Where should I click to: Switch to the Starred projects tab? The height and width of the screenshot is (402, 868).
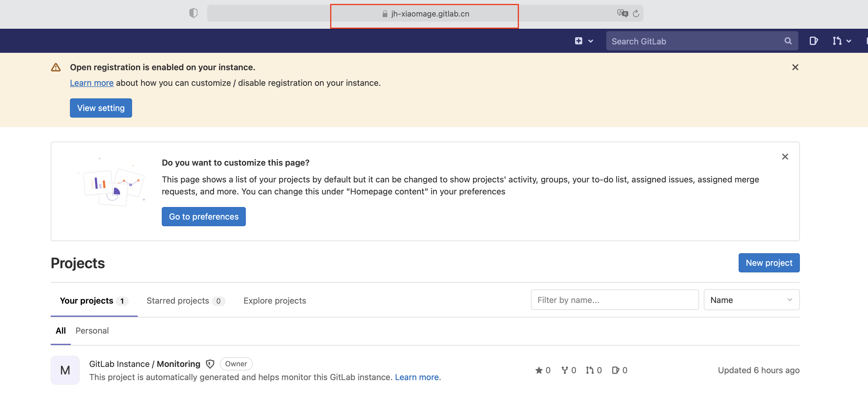186,301
